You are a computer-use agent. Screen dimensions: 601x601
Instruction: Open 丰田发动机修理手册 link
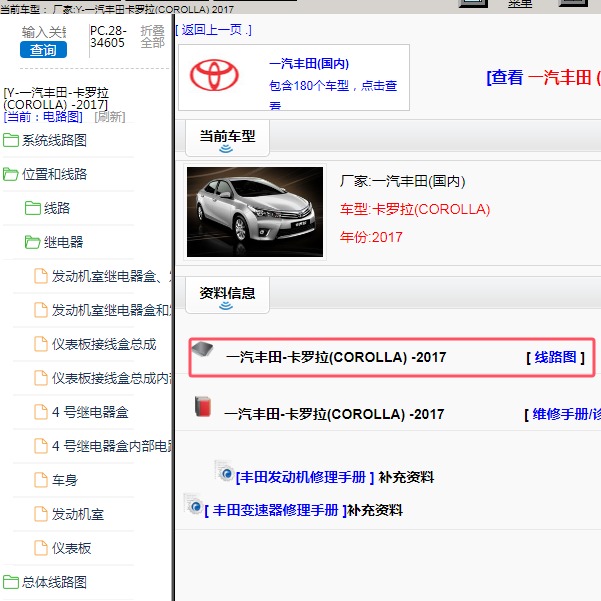pos(305,477)
